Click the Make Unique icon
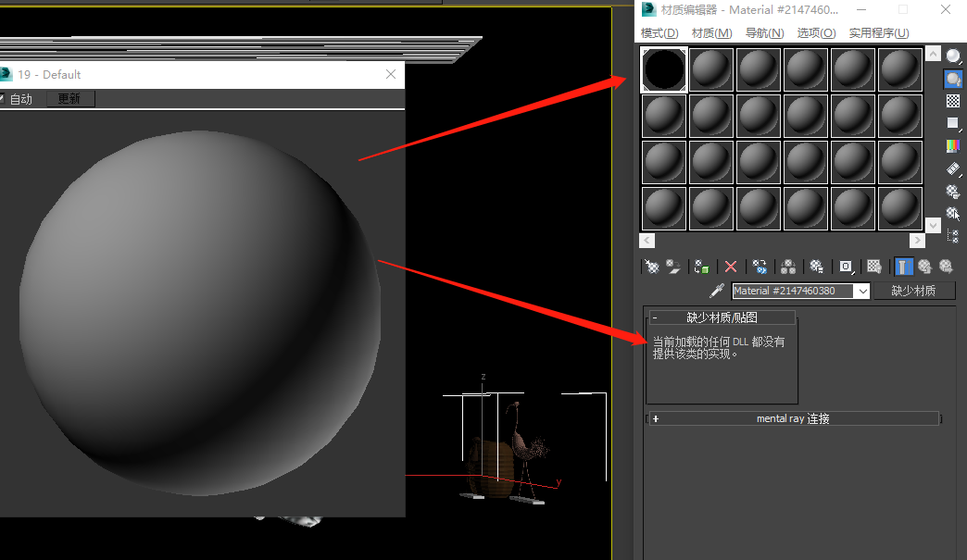The image size is (967, 560). point(788,267)
